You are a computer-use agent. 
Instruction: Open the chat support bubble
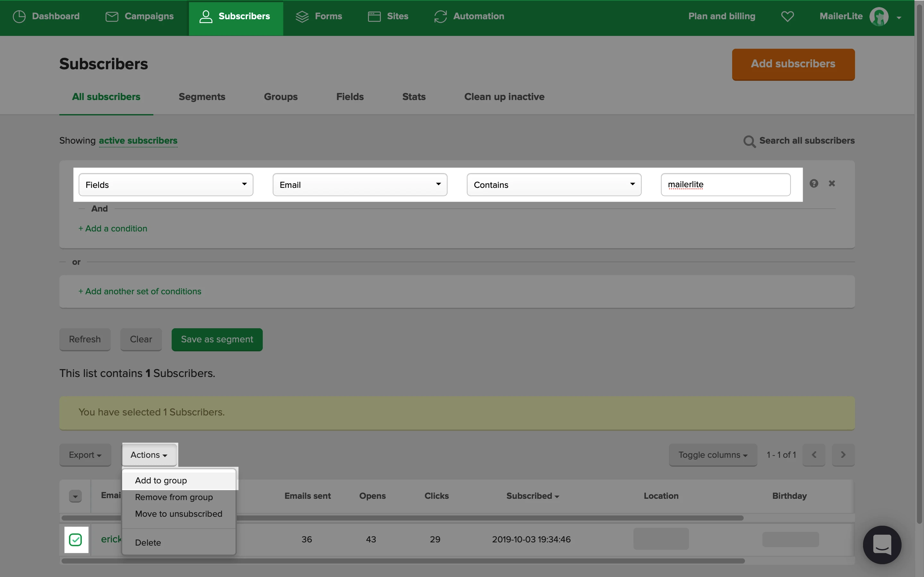(882, 545)
